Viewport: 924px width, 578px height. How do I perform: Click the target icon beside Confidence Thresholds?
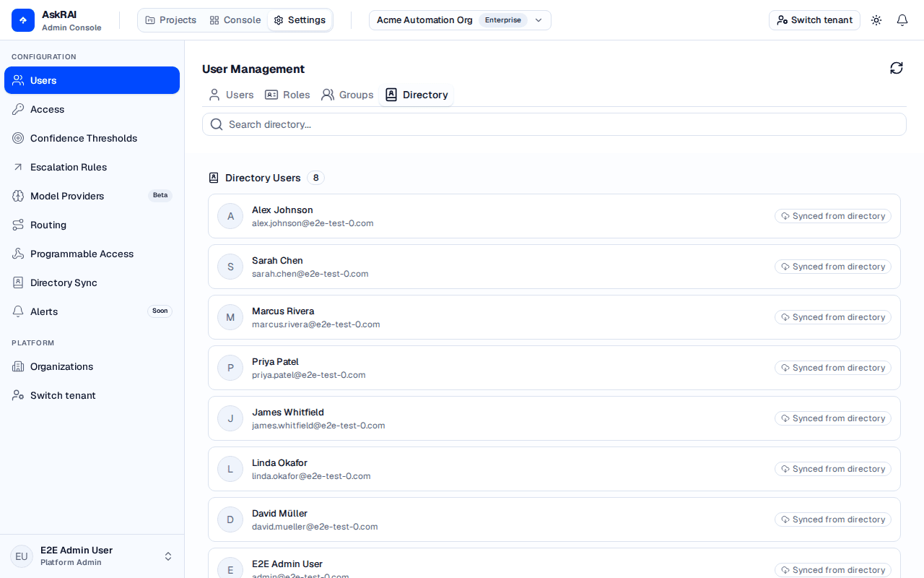18,138
